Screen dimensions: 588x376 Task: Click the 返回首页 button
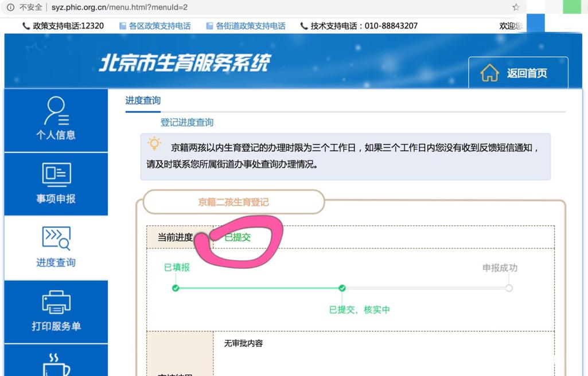[x=518, y=73]
